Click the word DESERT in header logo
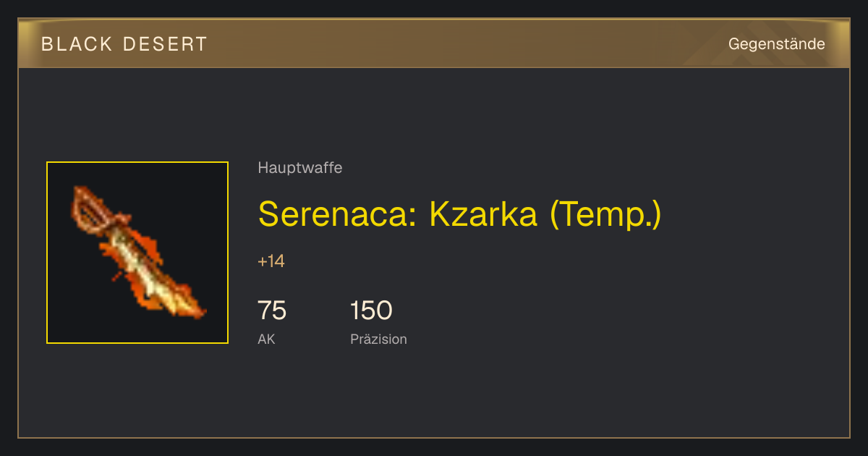 pos(165,44)
